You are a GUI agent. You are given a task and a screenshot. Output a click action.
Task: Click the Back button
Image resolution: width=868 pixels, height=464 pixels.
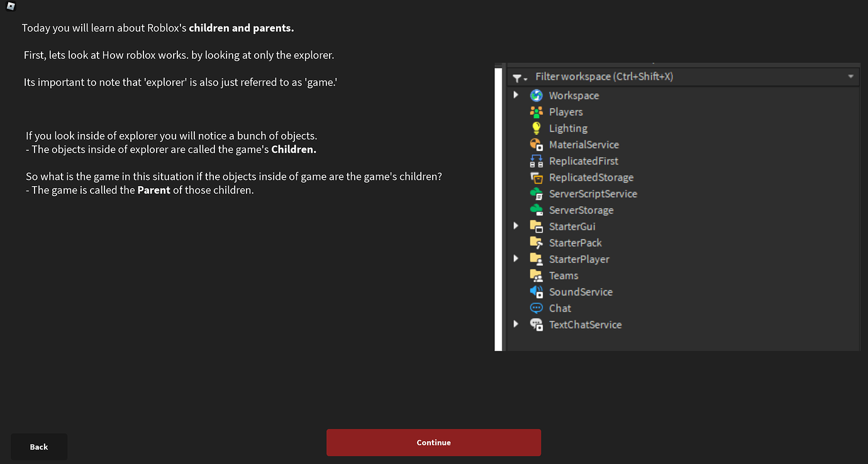(38, 446)
